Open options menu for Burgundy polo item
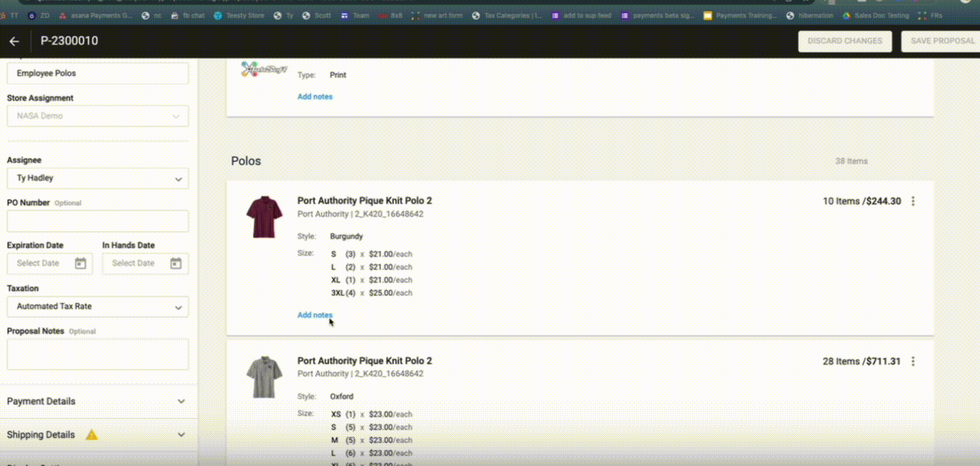This screenshot has width=980, height=466. coord(913,201)
